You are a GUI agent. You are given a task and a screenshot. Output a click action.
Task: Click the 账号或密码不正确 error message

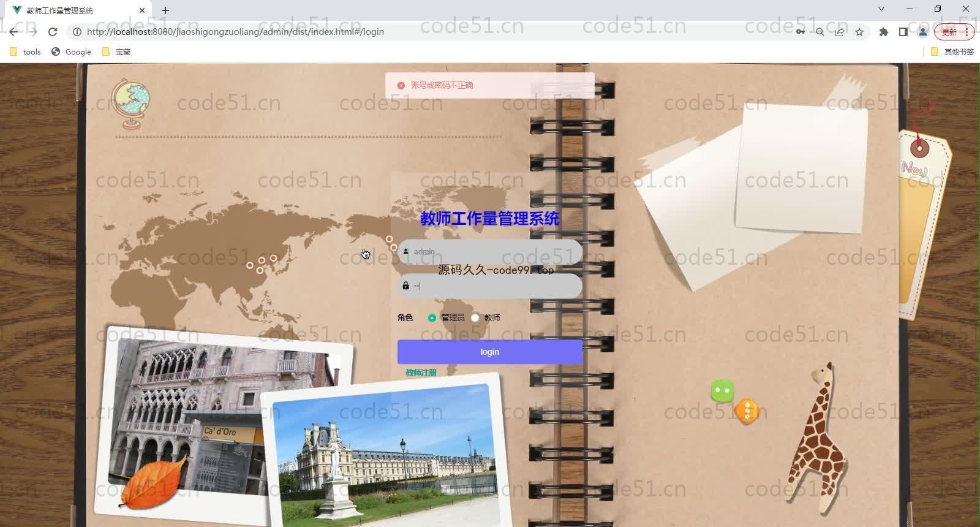tap(442, 85)
